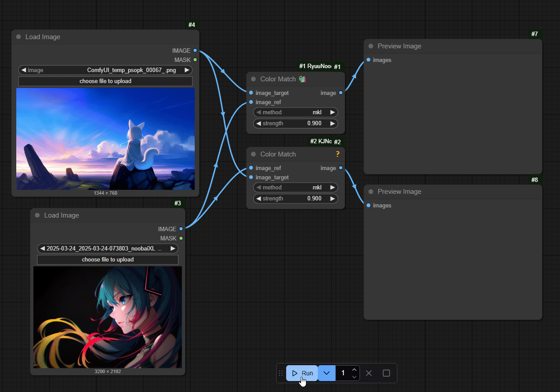The image size is (560, 392).
Task: Switch node #1 method to previous option
Action: pyautogui.click(x=258, y=112)
